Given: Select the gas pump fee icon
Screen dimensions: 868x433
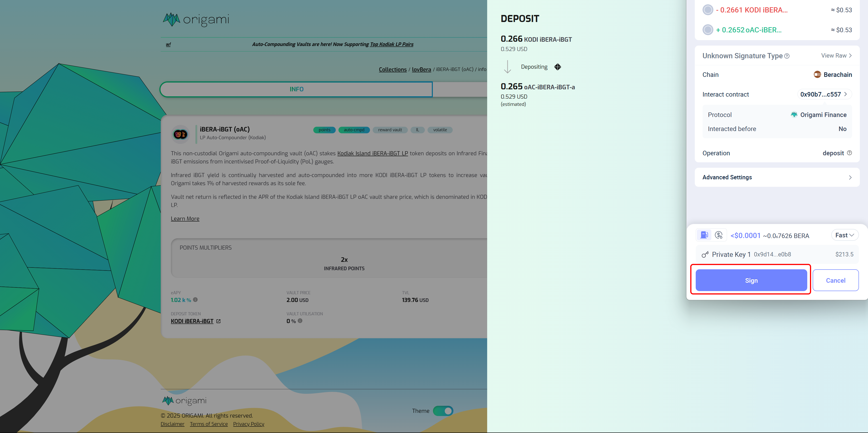Looking at the screenshot, I should click(704, 235).
